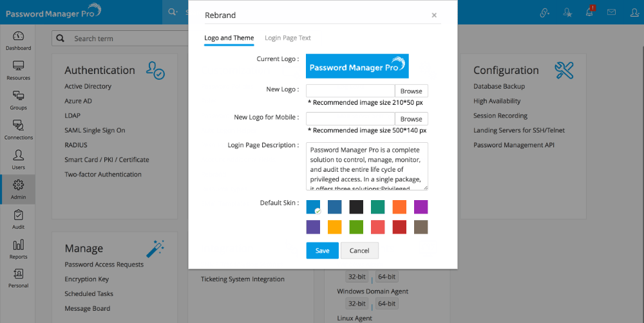Cancel the Rebrand dialog

pos(359,250)
